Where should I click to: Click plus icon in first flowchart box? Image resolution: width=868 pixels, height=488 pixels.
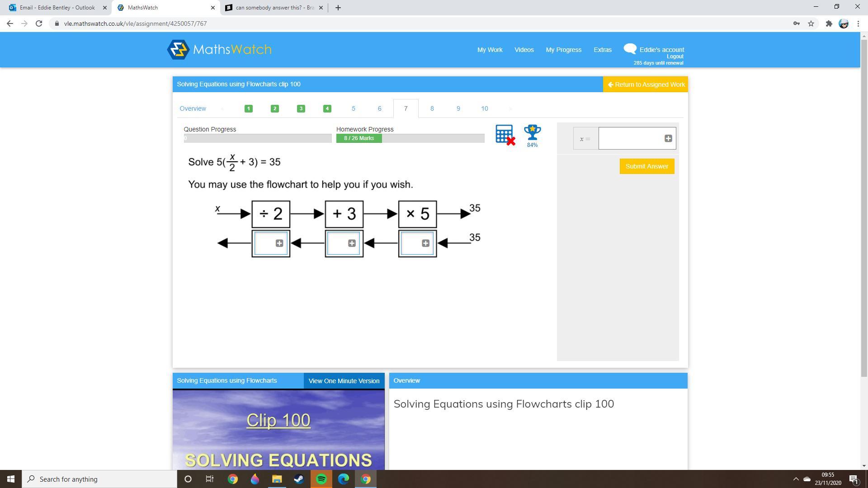tap(279, 244)
